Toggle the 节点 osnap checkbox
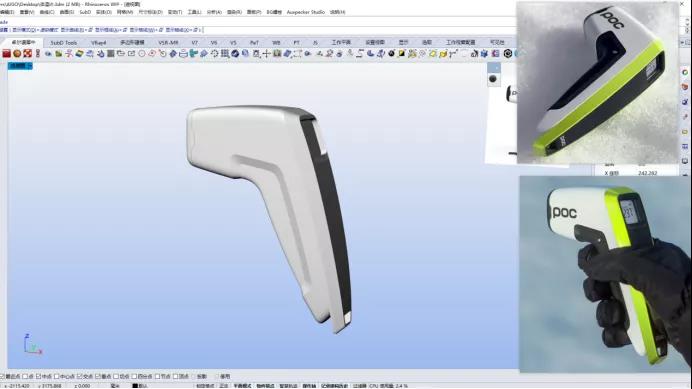692x389 pixels. click(x=158, y=376)
